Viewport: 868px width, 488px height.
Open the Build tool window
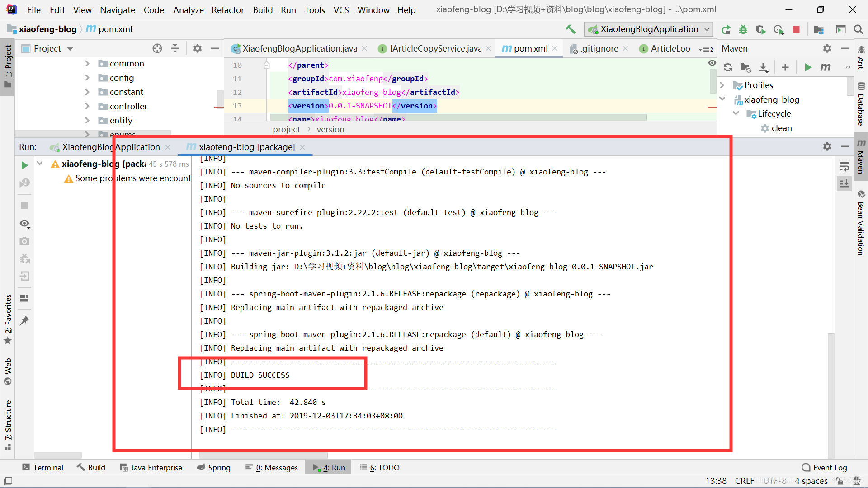tap(91, 468)
